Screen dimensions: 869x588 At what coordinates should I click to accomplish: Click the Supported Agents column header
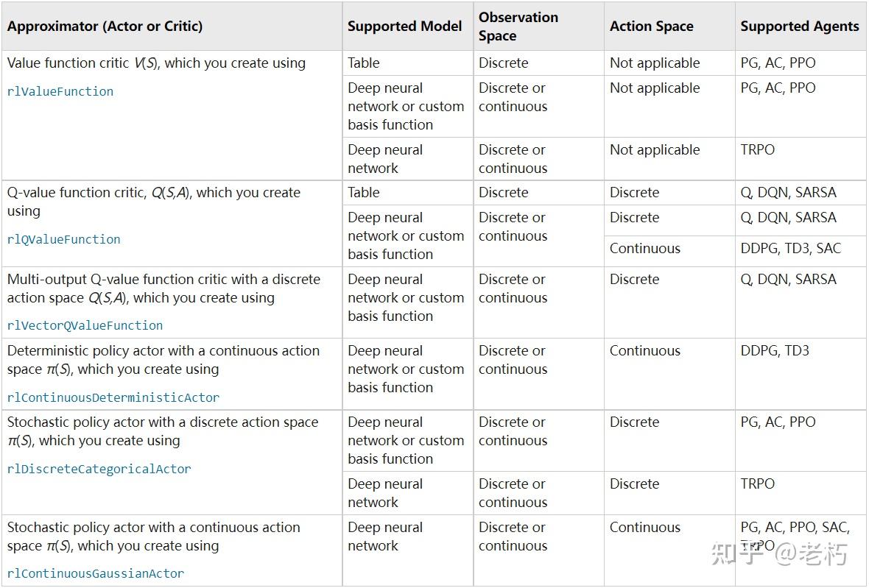(799, 26)
